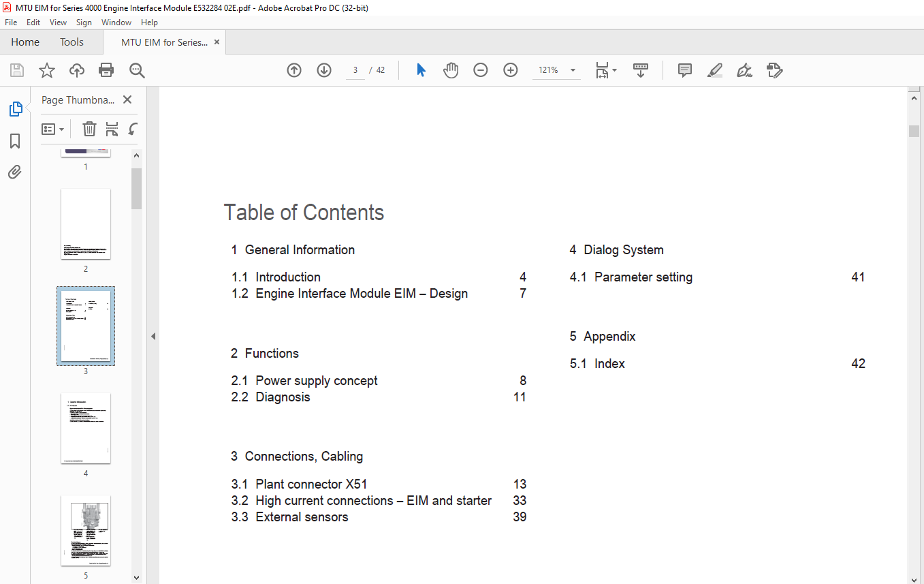Click thumbnails panel scroll down arrow
924x584 pixels.
(137, 578)
